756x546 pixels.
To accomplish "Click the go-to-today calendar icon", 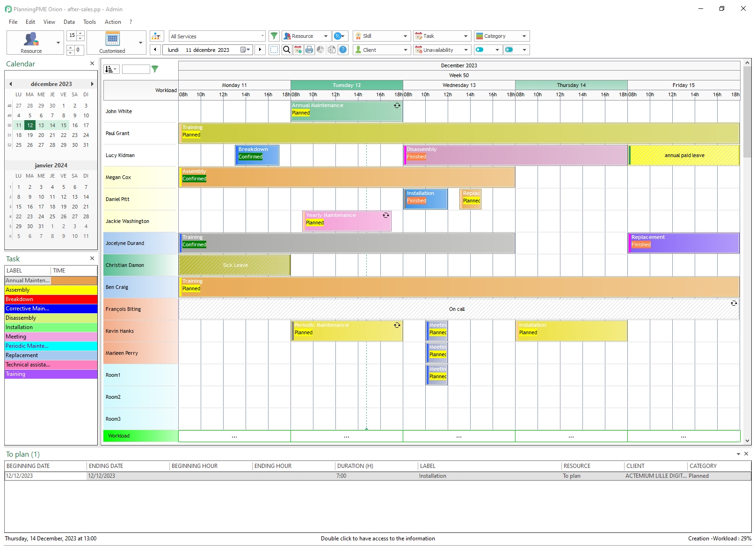I will (x=298, y=50).
